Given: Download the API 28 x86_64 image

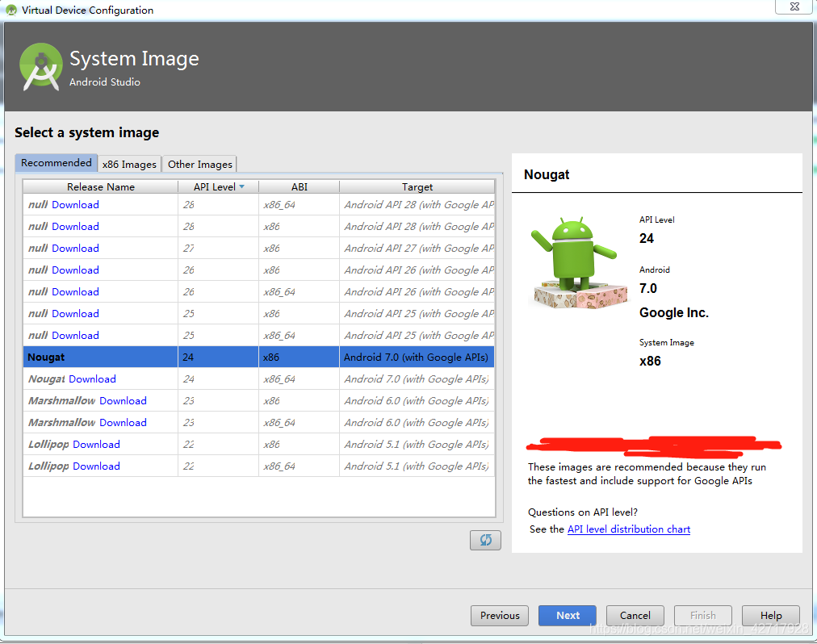Looking at the screenshot, I should pyautogui.click(x=76, y=205).
